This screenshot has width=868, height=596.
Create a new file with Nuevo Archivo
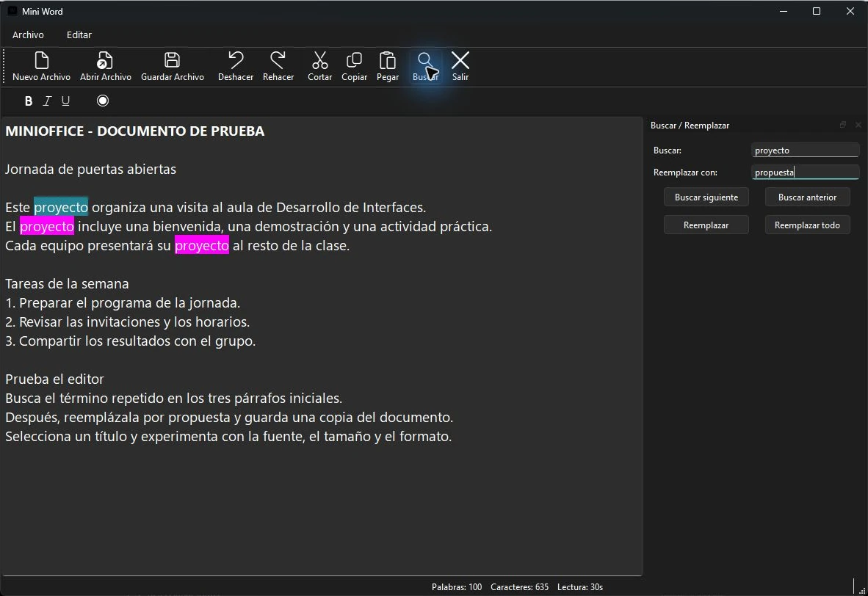[x=42, y=66]
